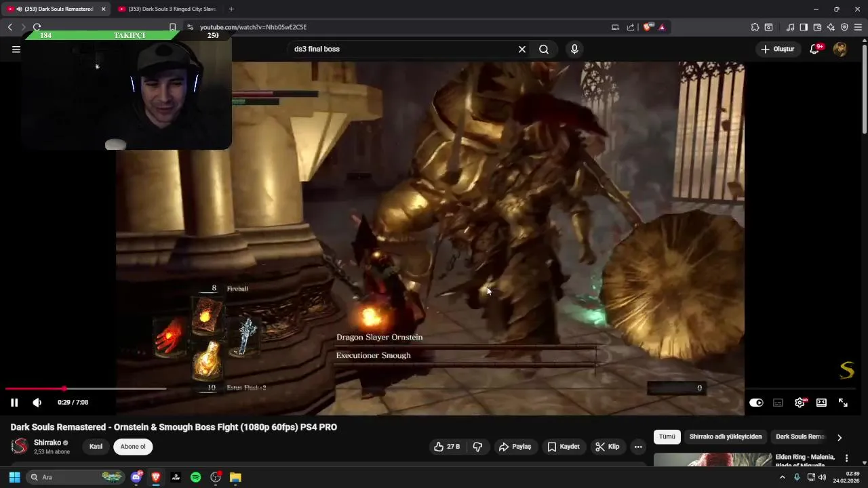
Task: Like the video with thumbs up
Action: pos(447,447)
